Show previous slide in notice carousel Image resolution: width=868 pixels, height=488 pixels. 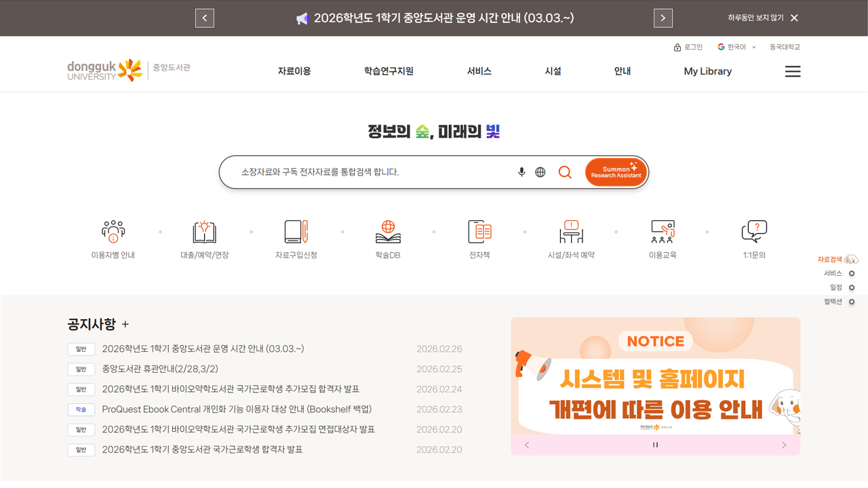527,445
